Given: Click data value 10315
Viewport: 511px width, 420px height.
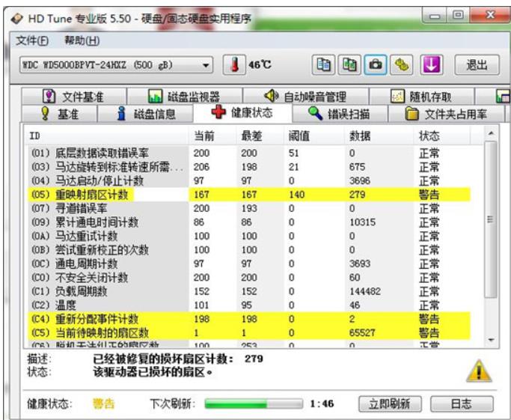Looking at the screenshot, I should [362, 222].
